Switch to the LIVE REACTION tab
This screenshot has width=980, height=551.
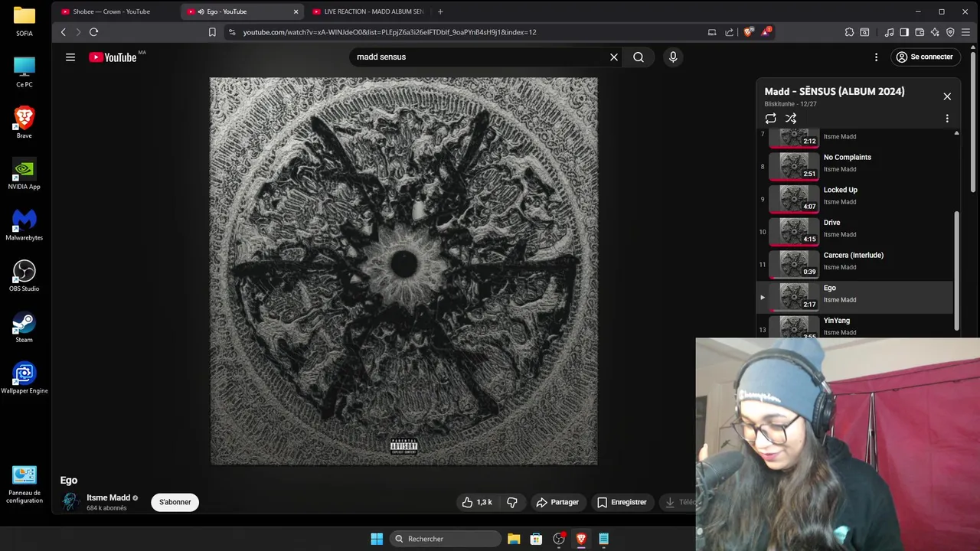[367, 11]
